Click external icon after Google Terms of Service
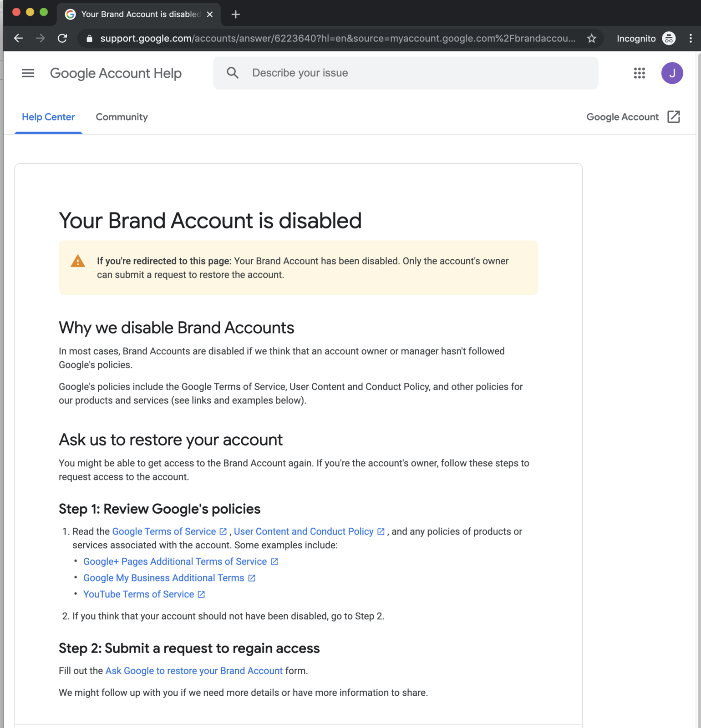The width and height of the screenshot is (701, 728). pyautogui.click(x=223, y=531)
